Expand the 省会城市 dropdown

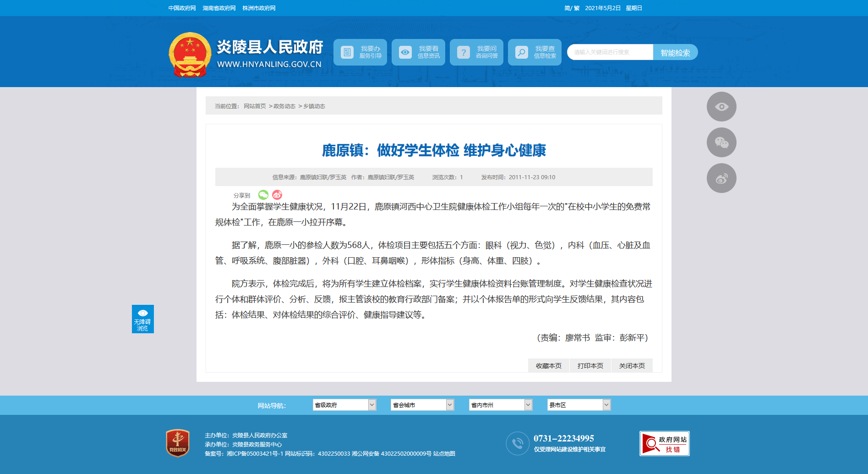point(422,405)
